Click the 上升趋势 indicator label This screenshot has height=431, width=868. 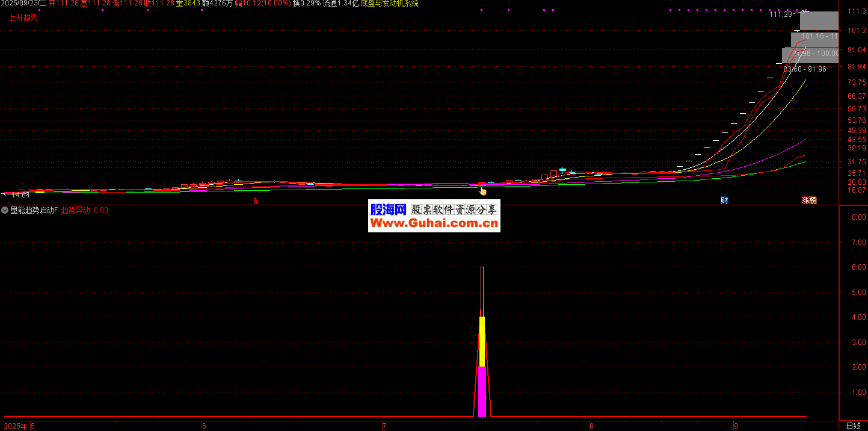(23, 17)
